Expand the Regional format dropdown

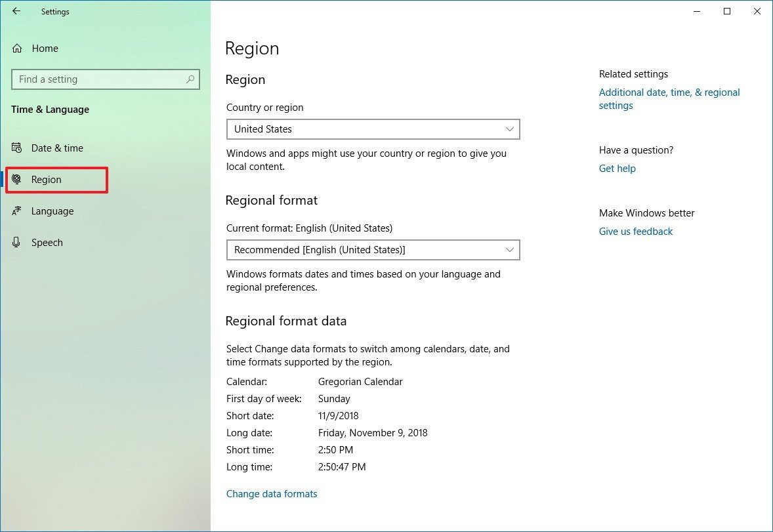[373, 250]
